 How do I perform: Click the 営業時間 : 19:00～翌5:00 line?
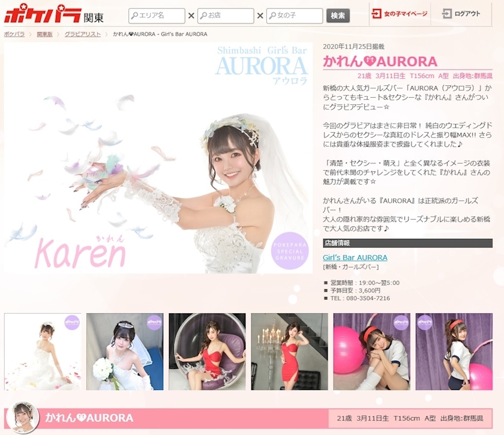(x=365, y=283)
